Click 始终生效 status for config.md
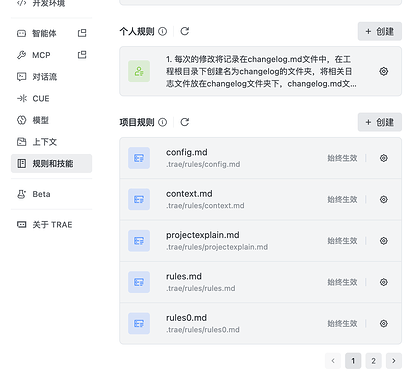 click(x=342, y=158)
